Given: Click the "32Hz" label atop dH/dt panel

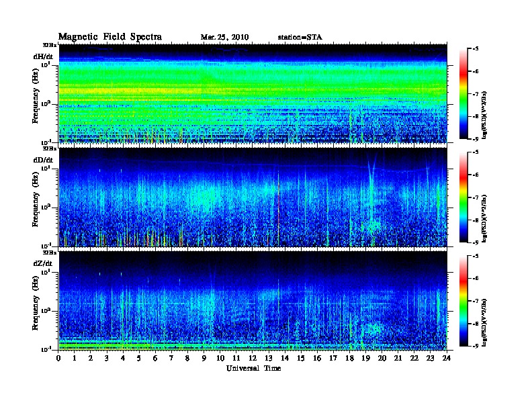Looking at the screenshot, I should pyautogui.click(x=49, y=45).
